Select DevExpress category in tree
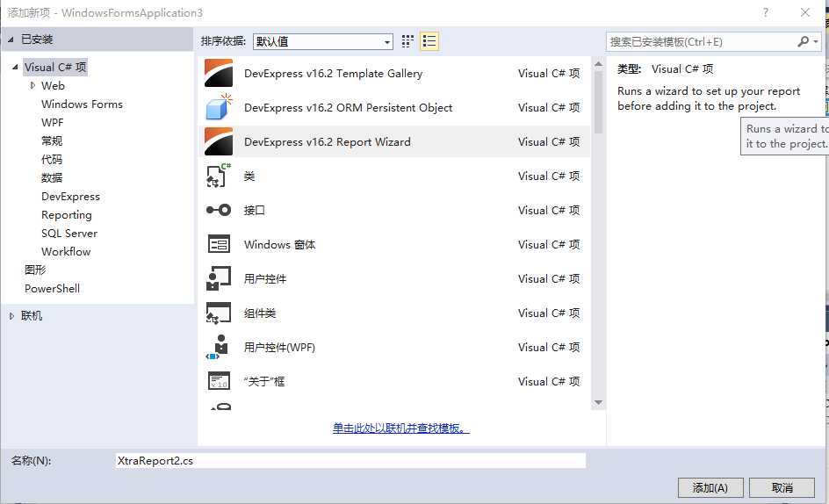The height and width of the screenshot is (504, 829). pyautogui.click(x=70, y=196)
